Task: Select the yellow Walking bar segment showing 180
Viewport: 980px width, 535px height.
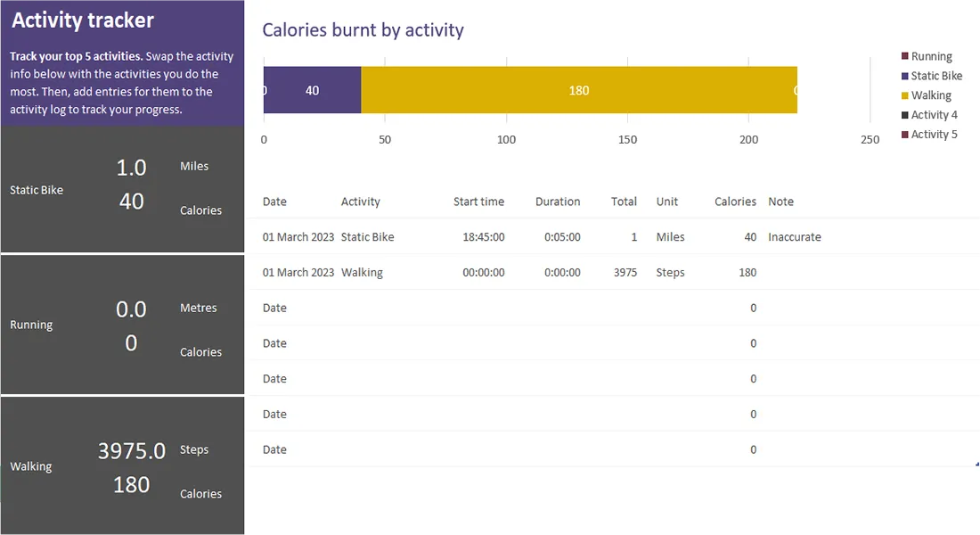Action: (x=579, y=90)
